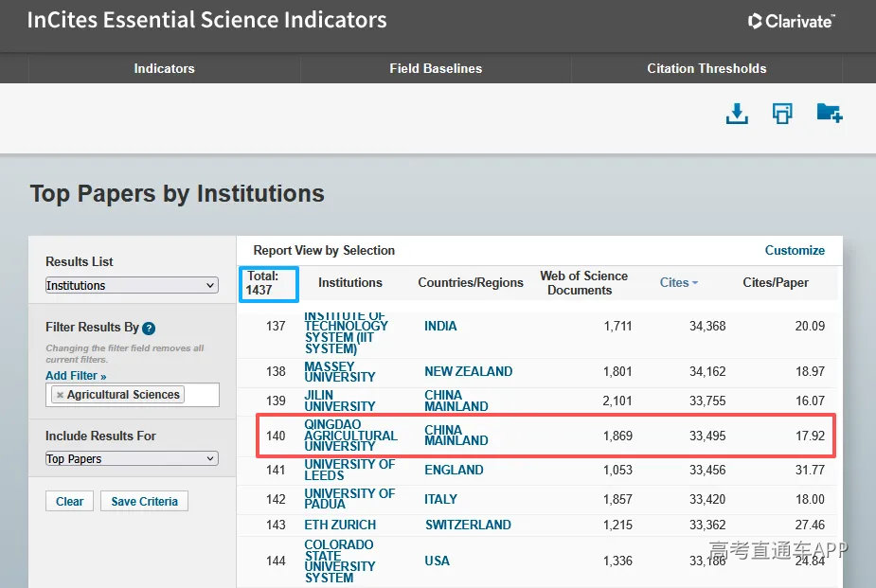Click cites/paper value 27.46
Image resolution: width=876 pixels, height=588 pixels.
click(810, 525)
